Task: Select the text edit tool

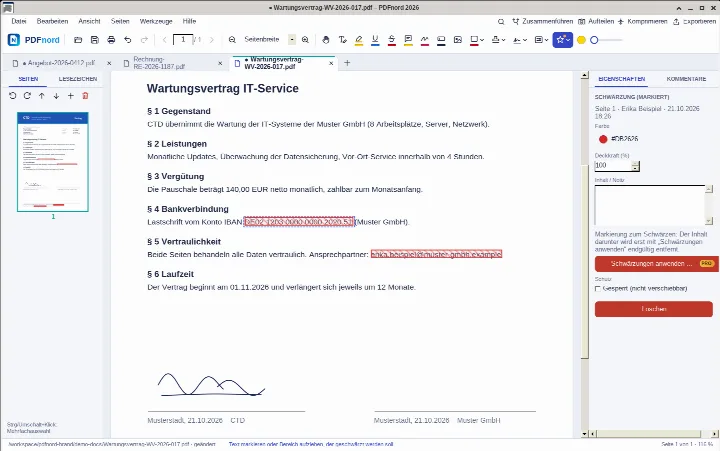Action: [343, 40]
